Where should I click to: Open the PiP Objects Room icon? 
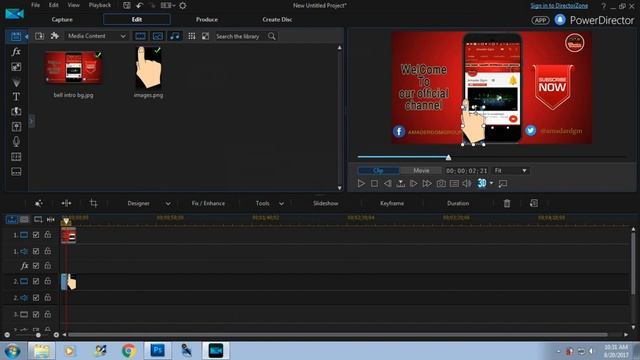tap(16, 67)
